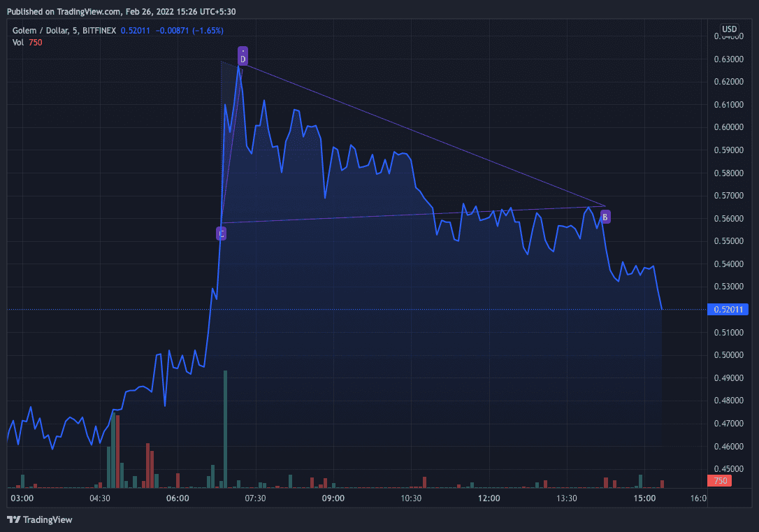Click the 03:00 label on time axis
This screenshot has width=759, height=532.
22,498
